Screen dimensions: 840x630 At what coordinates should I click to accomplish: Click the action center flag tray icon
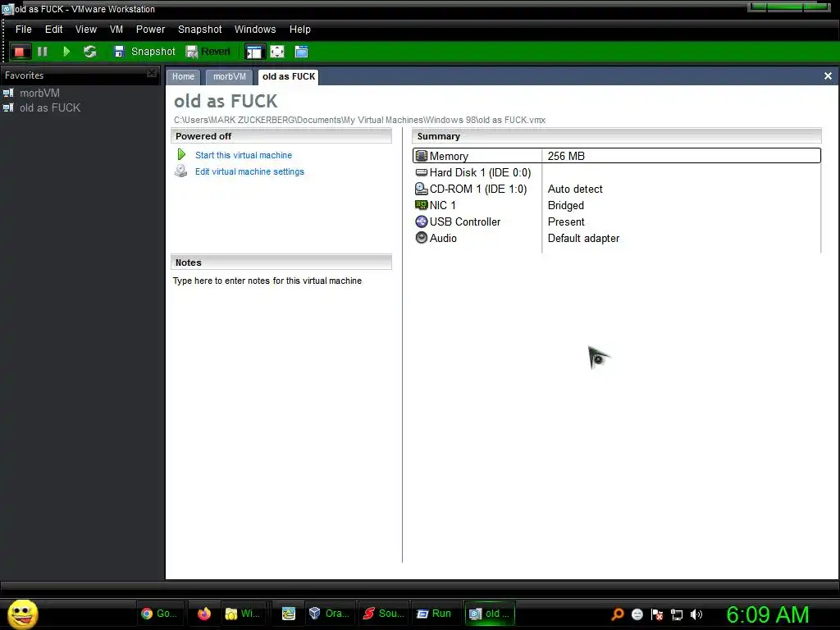coord(657,614)
